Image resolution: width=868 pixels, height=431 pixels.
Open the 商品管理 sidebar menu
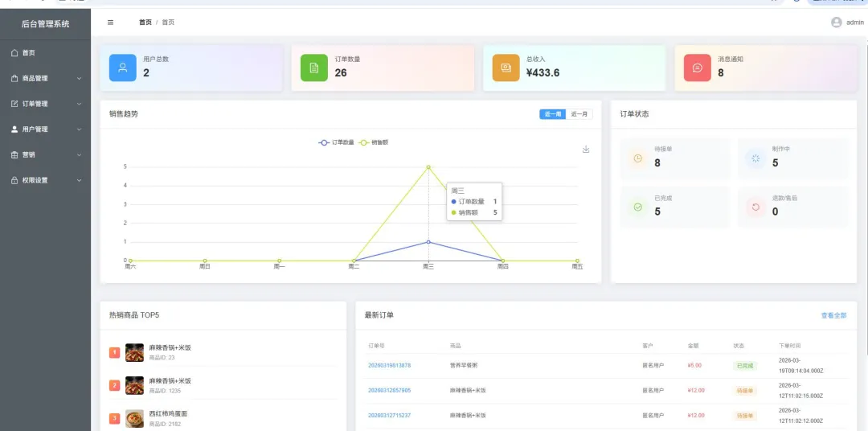(x=45, y=78)
